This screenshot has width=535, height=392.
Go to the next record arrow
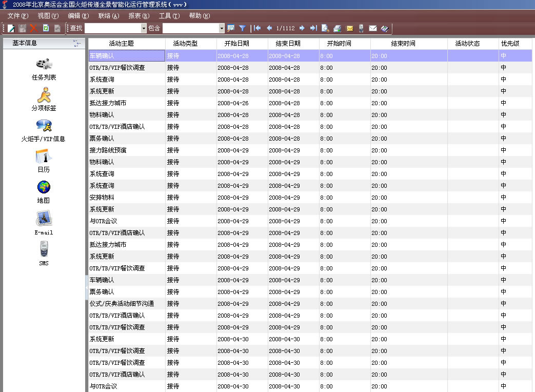(302, 28)
